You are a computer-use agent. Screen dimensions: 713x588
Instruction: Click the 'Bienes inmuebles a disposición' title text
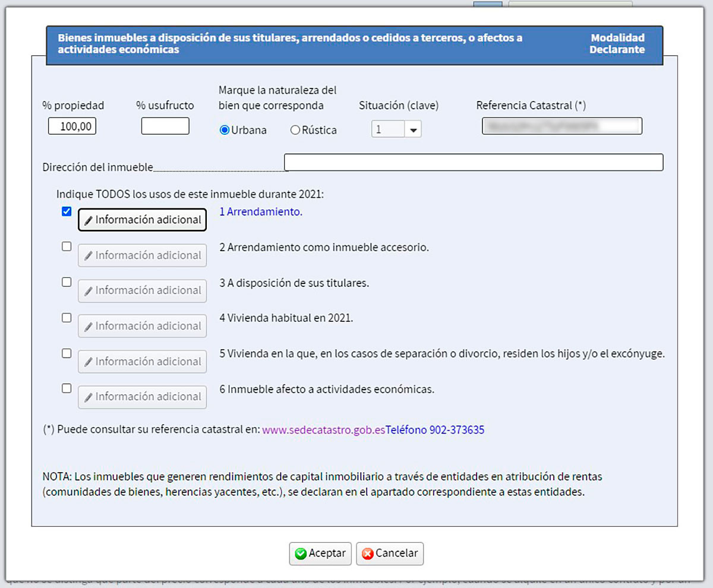tap(290, 44)
